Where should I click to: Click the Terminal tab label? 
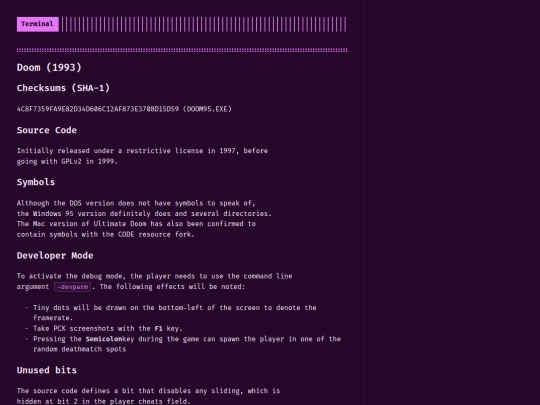38,24
